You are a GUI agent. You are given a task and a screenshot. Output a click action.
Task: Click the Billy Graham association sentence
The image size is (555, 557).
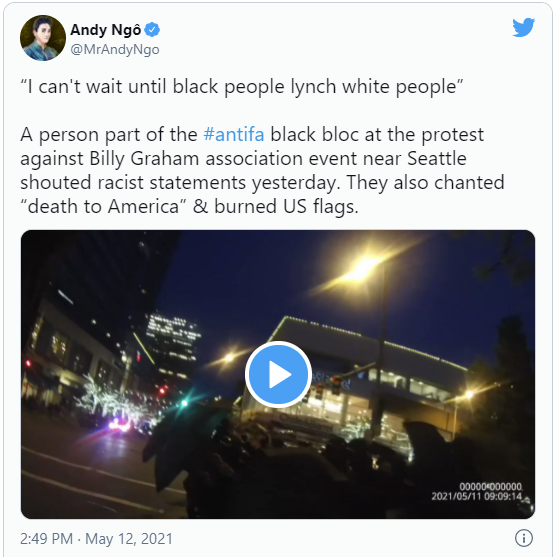click(243, 158)
